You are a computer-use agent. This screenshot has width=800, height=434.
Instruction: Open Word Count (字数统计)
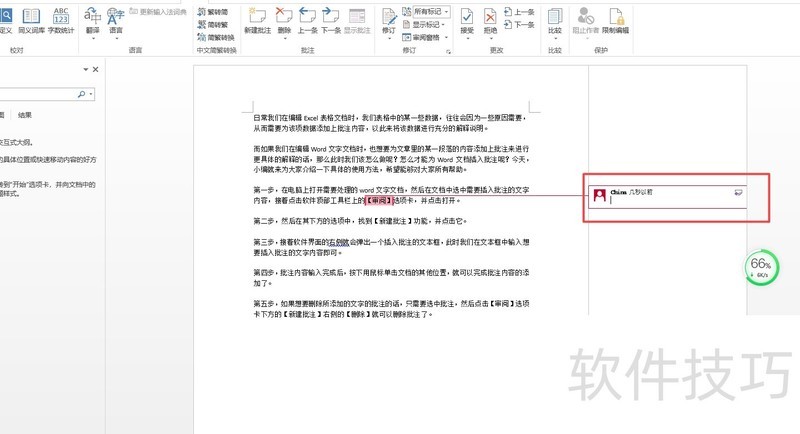pyautogui.click(x=61, y=20)
